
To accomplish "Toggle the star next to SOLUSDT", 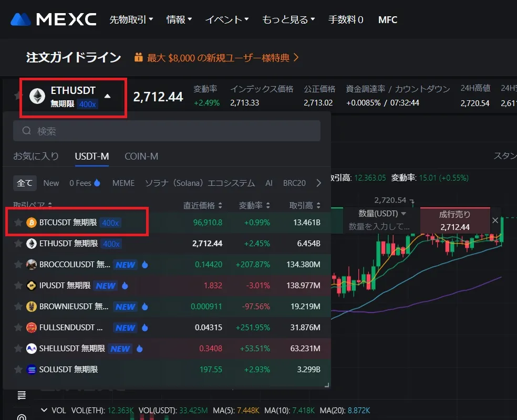I will pyautogui.click(x=18, y=370).
